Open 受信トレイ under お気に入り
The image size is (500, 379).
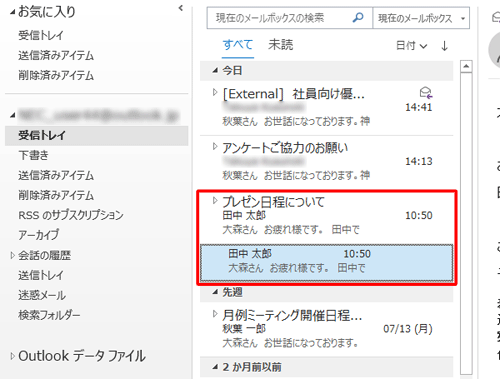point(41,35)
